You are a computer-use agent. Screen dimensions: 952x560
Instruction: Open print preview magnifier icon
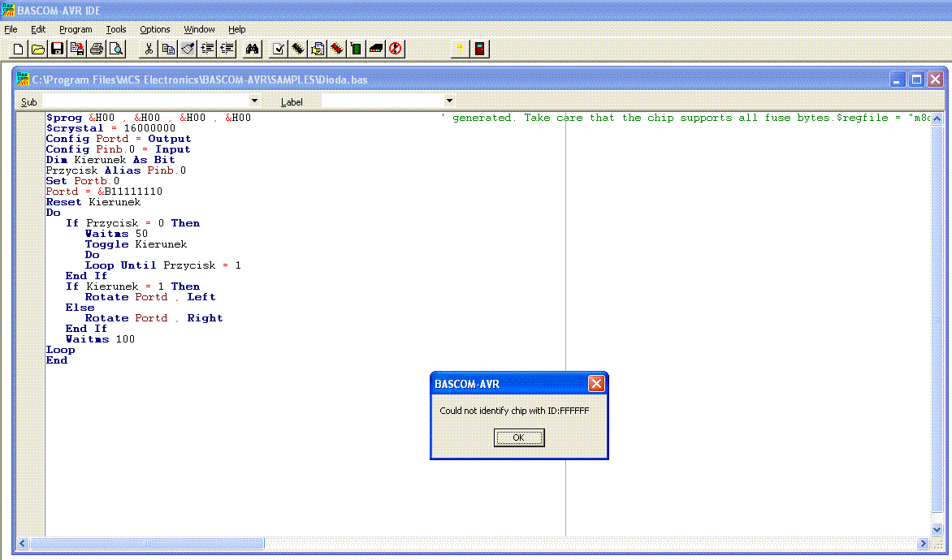116,49
